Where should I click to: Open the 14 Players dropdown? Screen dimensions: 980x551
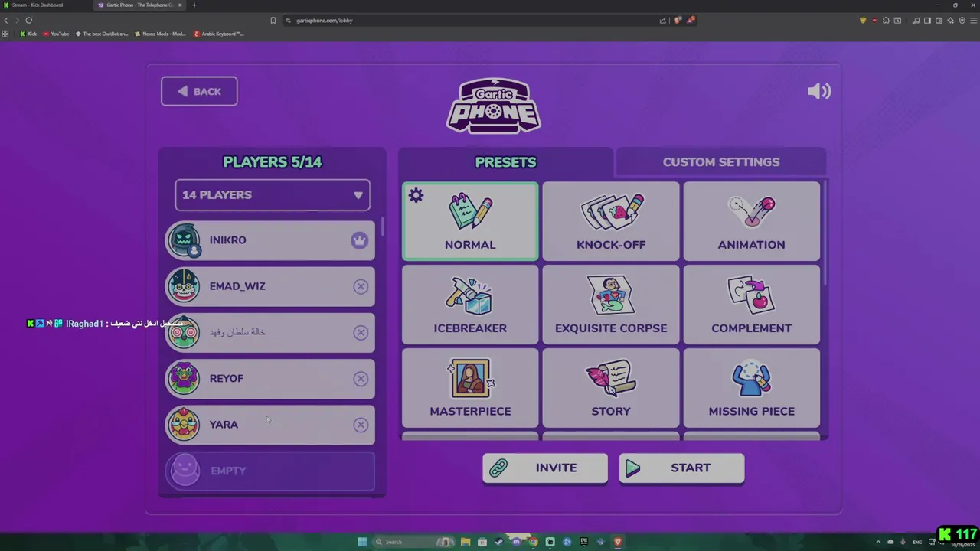coord(273,195)
